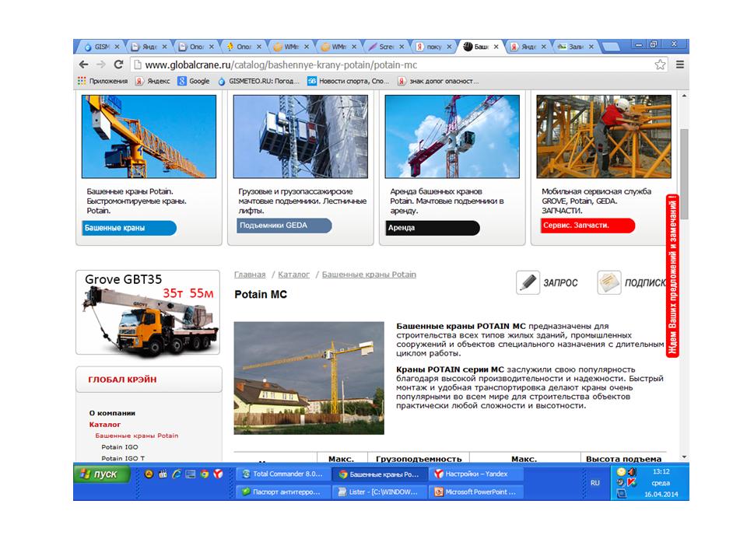Open Каталог in the sidebar menu
Viewport: 747px width, 560px height.
pyautogui.click(x=105, y=425)
